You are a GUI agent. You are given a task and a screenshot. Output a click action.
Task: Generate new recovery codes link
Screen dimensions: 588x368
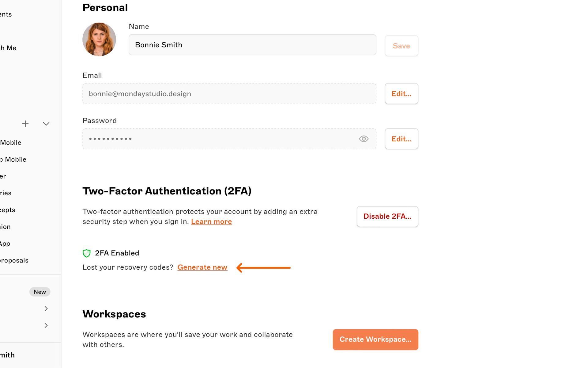(x=202, y=267)
